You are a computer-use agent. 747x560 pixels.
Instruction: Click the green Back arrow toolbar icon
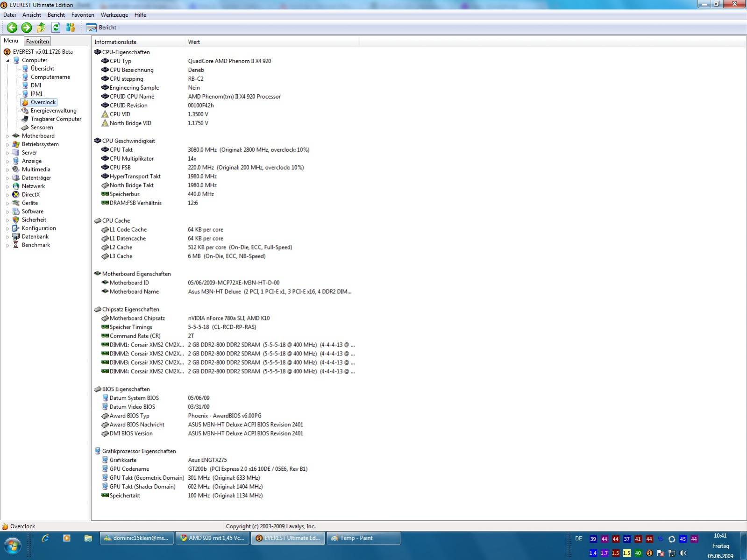(x=12, y=28)
